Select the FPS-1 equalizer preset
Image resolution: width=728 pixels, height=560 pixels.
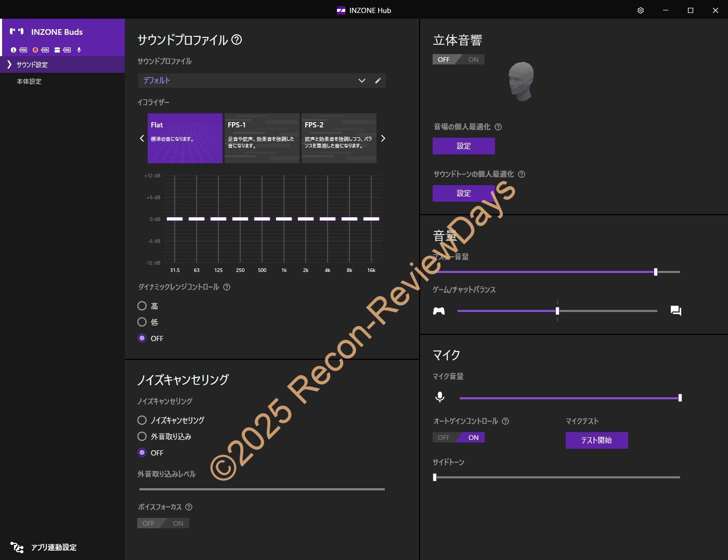[262, 138]
